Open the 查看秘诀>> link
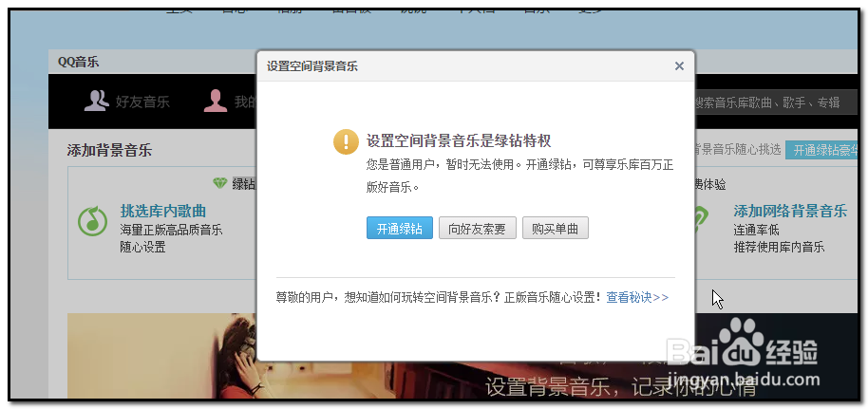The height and width of the screenshot is (409, 868). coord(637,297)
